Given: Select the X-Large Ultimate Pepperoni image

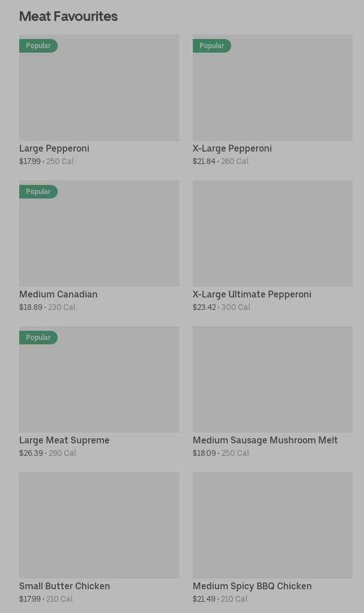Looking at the screenshot, I should click(272, 234).
